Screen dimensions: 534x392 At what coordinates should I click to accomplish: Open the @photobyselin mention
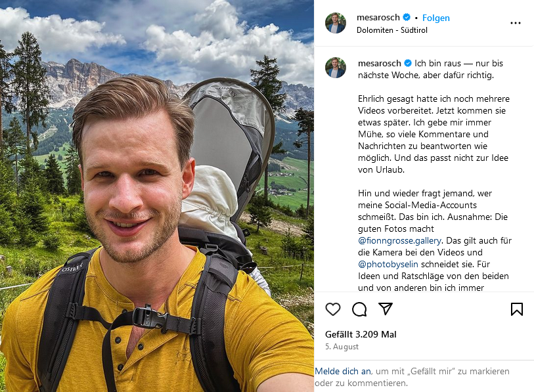(x=388, y=264)
